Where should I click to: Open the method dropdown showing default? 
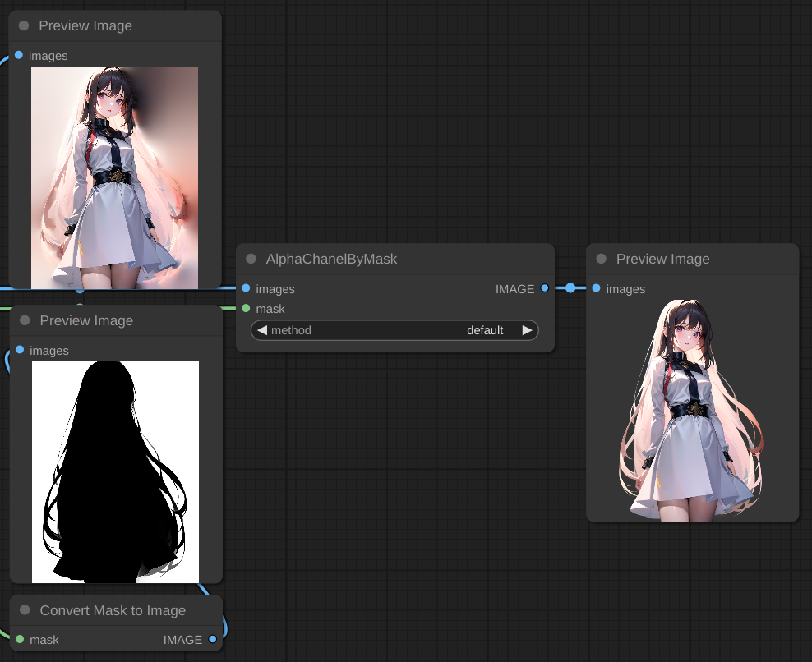point(394,330)
